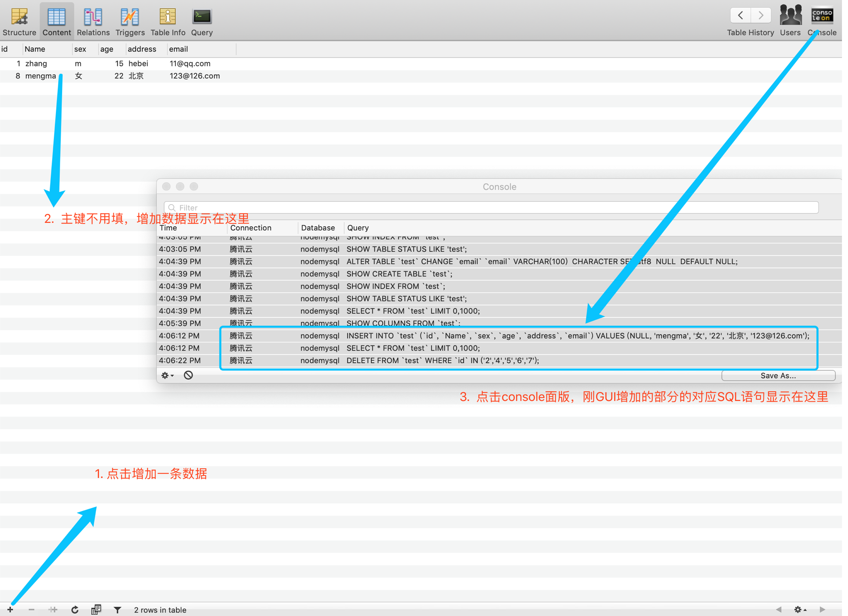This screenshot has width=848, height=616.
Task: Open the Triggers view
Action: (130, 22)
